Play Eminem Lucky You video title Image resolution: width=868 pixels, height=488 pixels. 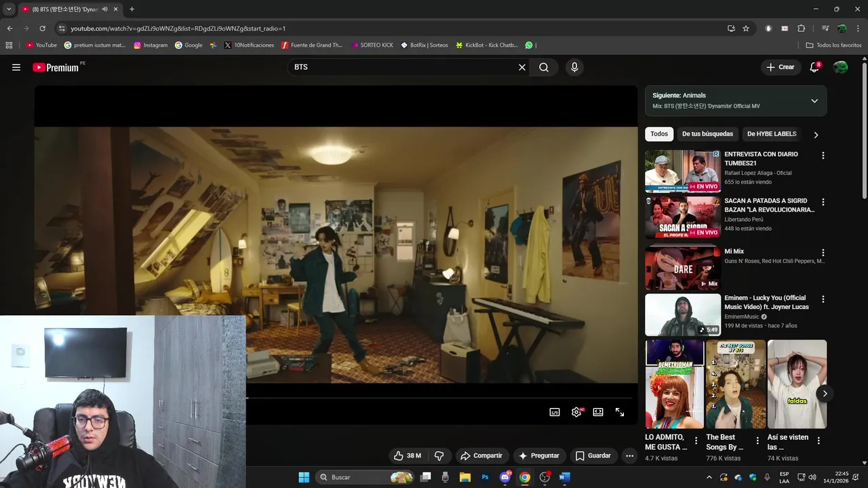[766, 302]
